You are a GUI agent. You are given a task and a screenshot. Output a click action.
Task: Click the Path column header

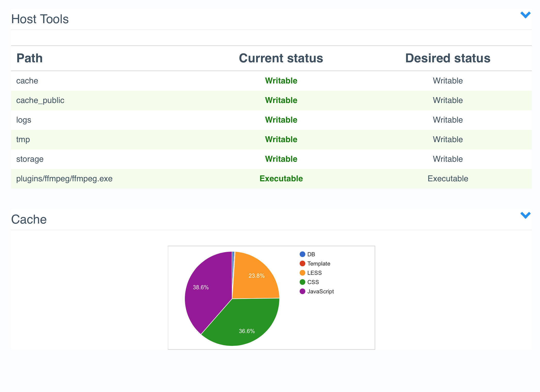pyautogui.click(x=29, y=58)
